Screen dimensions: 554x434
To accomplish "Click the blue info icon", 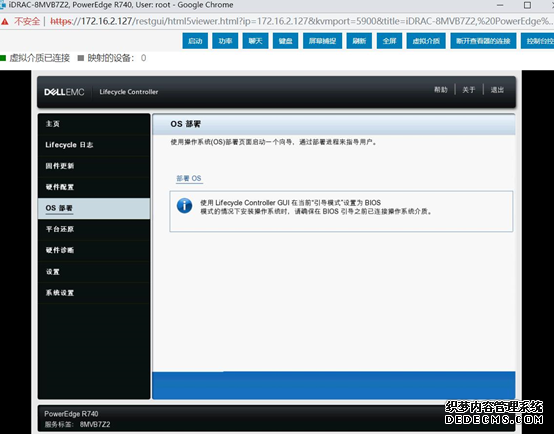I will click(184, 206).
